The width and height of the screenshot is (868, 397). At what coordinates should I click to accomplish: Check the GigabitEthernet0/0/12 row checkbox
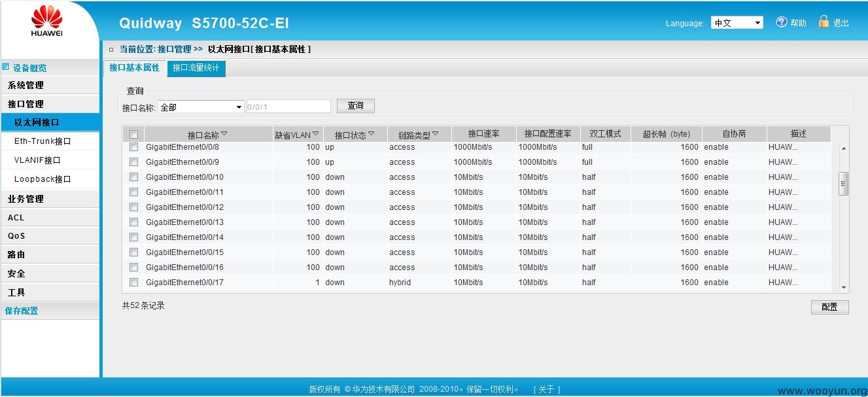133,207
